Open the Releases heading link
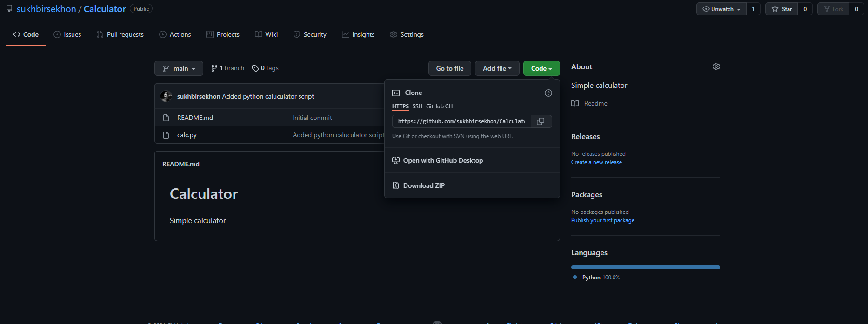868x324 pixels. [585, 137]
